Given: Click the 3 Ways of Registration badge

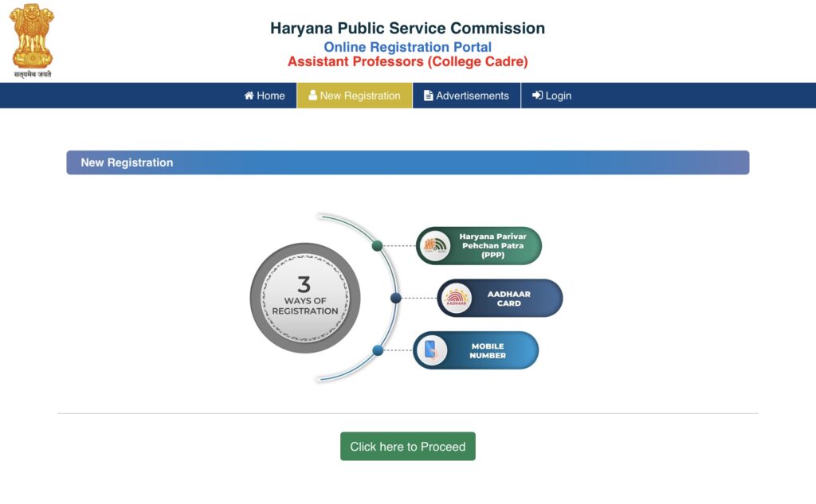Looking at the screenshot, I should pyautogui.click(x=305, y=298).
